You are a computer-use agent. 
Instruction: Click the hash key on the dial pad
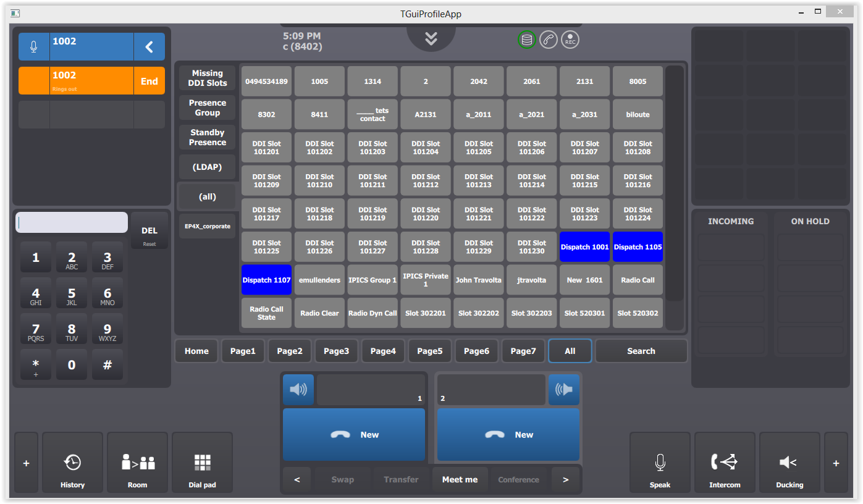click(x=107, y=365)
